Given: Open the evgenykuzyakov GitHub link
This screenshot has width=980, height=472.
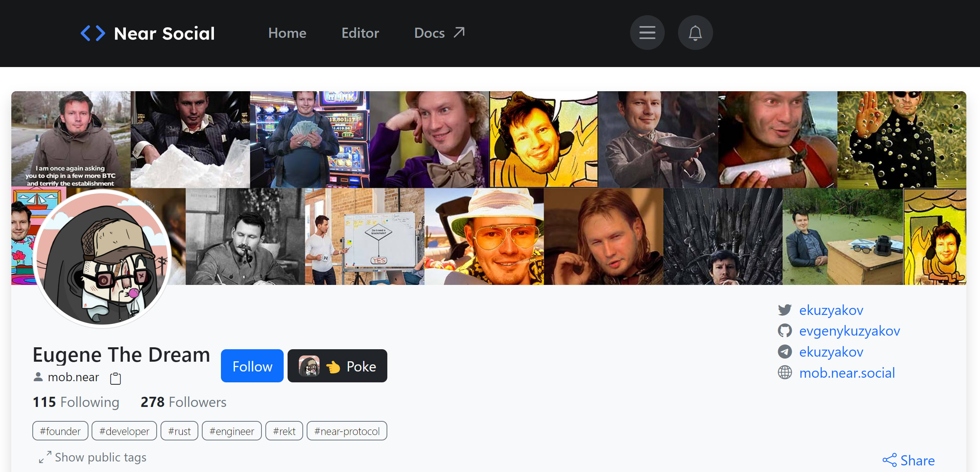Looking at the screenshot, I should click(849, 331).
